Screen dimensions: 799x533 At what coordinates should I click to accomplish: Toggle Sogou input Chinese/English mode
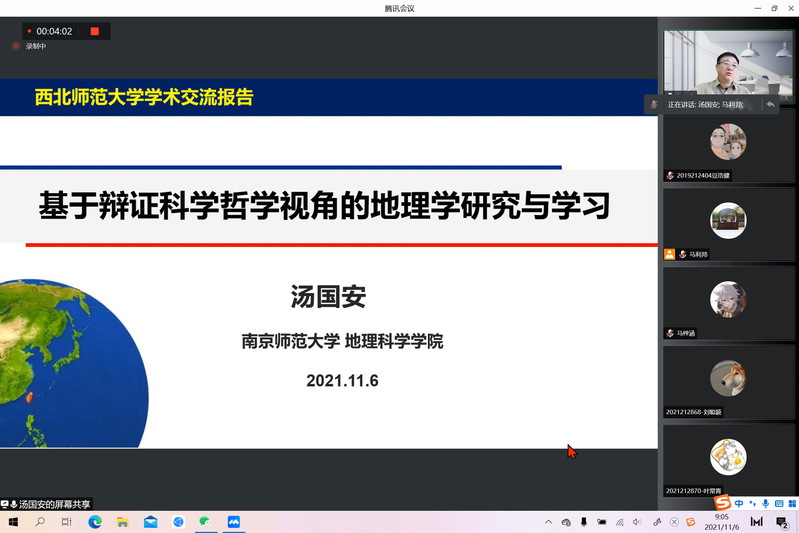[x=739, y=503]
